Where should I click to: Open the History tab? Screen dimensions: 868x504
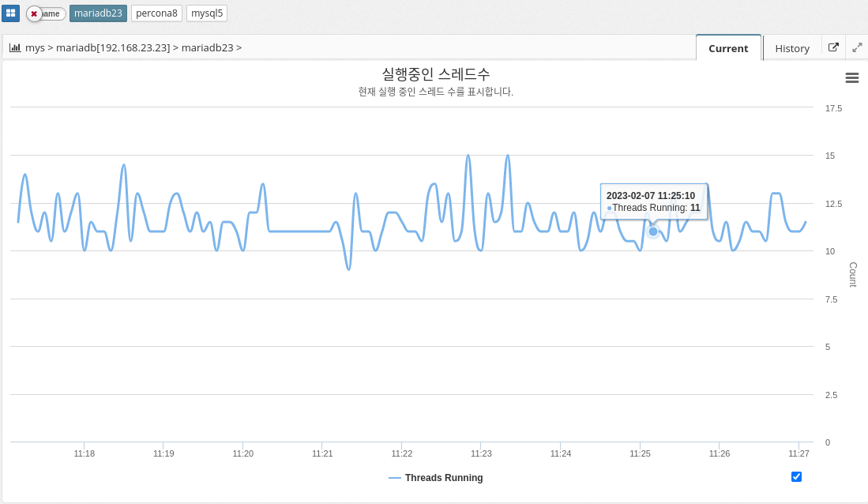click(x=792, y=48)
